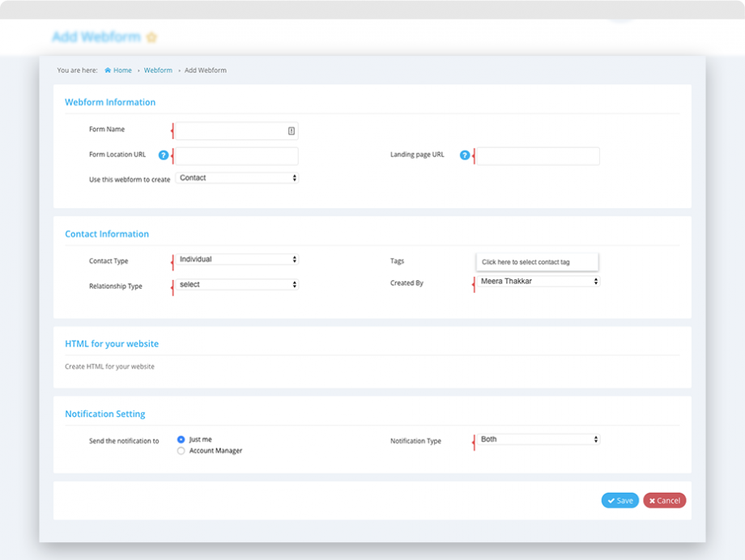Click the Cancel button
Screen dimensions: 745x560
pos(664,500)
